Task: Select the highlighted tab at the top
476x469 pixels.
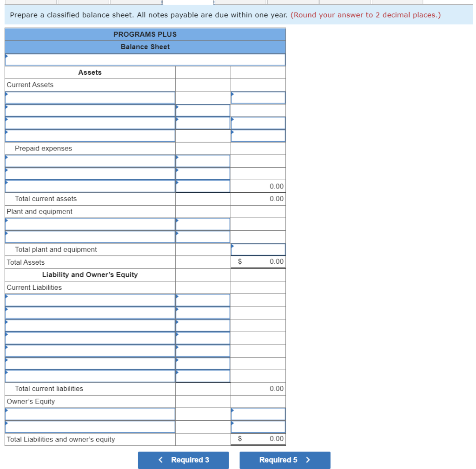Action: 187,2
